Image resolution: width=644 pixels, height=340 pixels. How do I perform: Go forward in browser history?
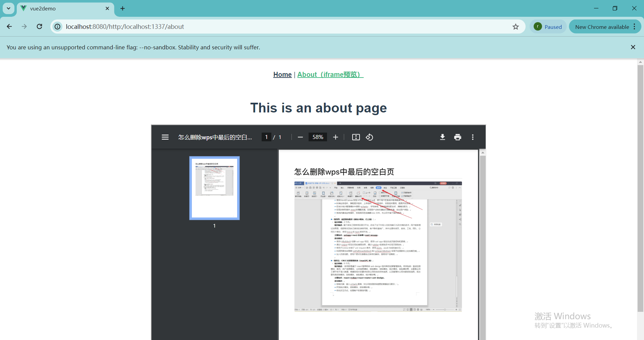pyautogui.click(x=24, y=27)
